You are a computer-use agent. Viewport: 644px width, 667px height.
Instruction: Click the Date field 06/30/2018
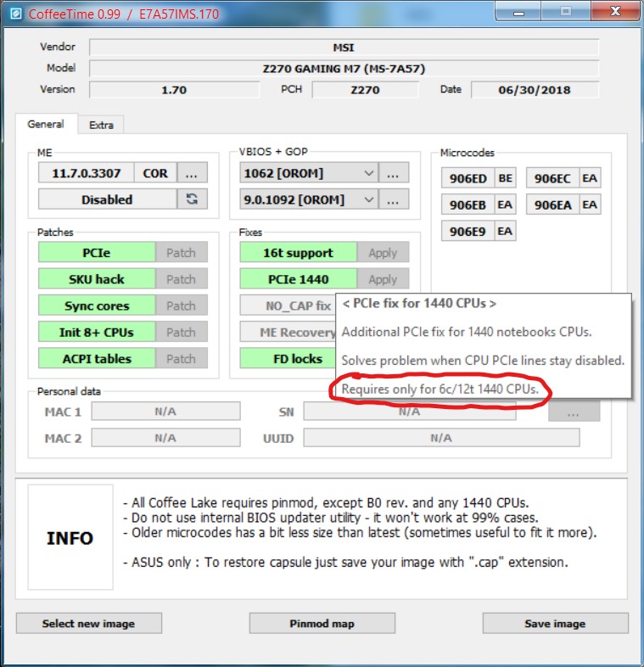[x=535, y=90]
